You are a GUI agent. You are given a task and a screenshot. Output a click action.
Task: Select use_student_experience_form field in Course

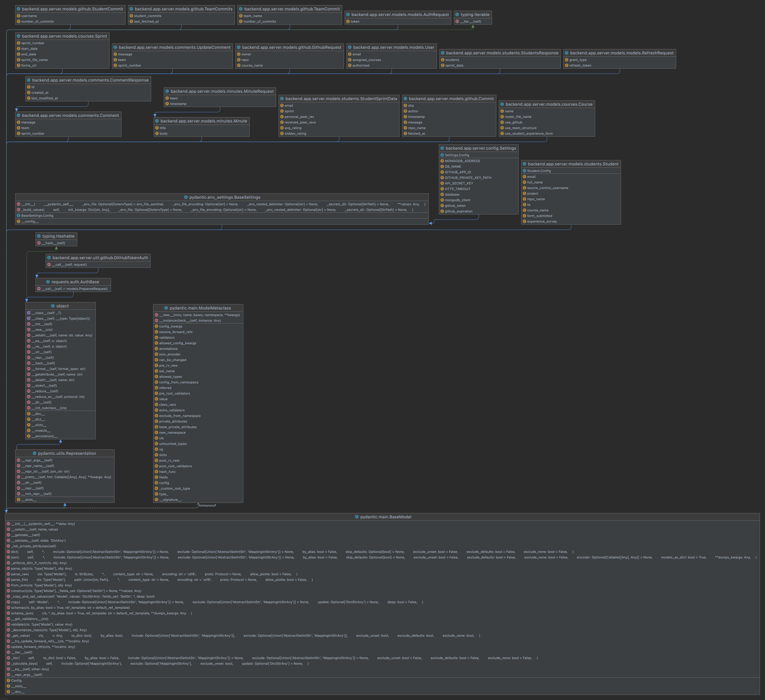point(529,134)
